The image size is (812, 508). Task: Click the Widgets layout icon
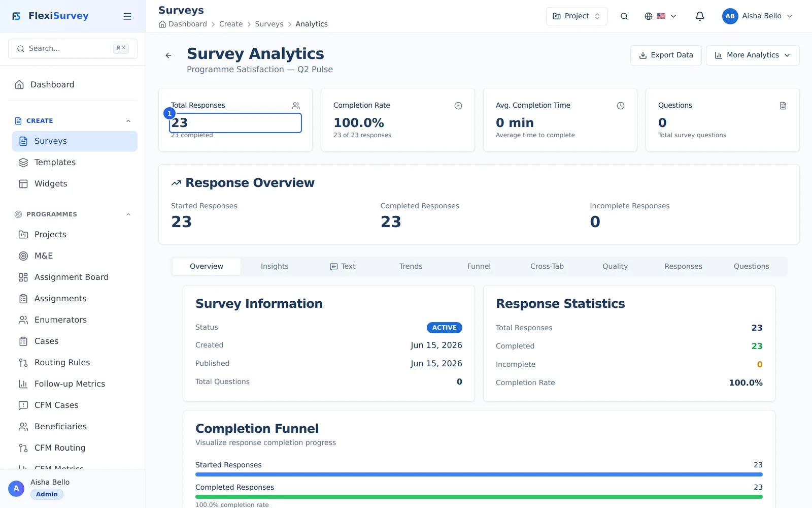point(23,184)
